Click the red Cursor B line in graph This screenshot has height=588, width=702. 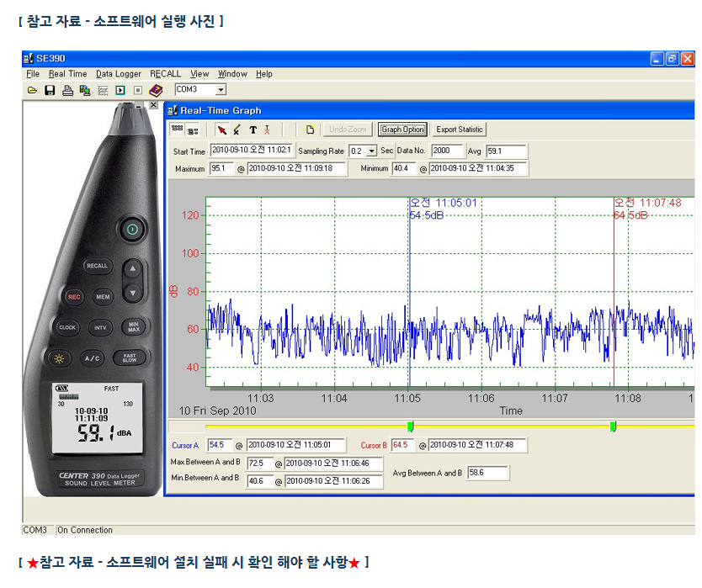point(614,291)
